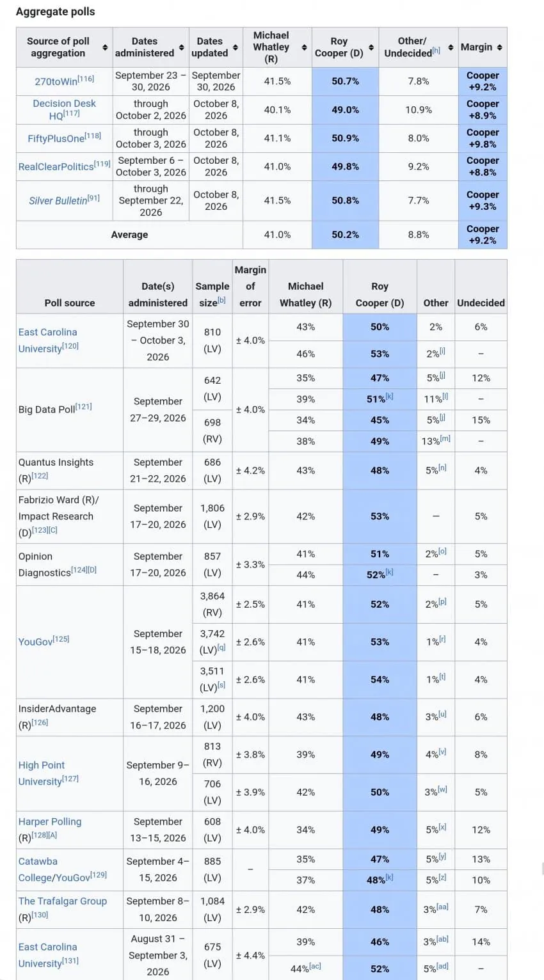Sort by Dates updated column arrows
Image resolution: width=544 pixels, height=980 pixels.
(x=236, y=47)
